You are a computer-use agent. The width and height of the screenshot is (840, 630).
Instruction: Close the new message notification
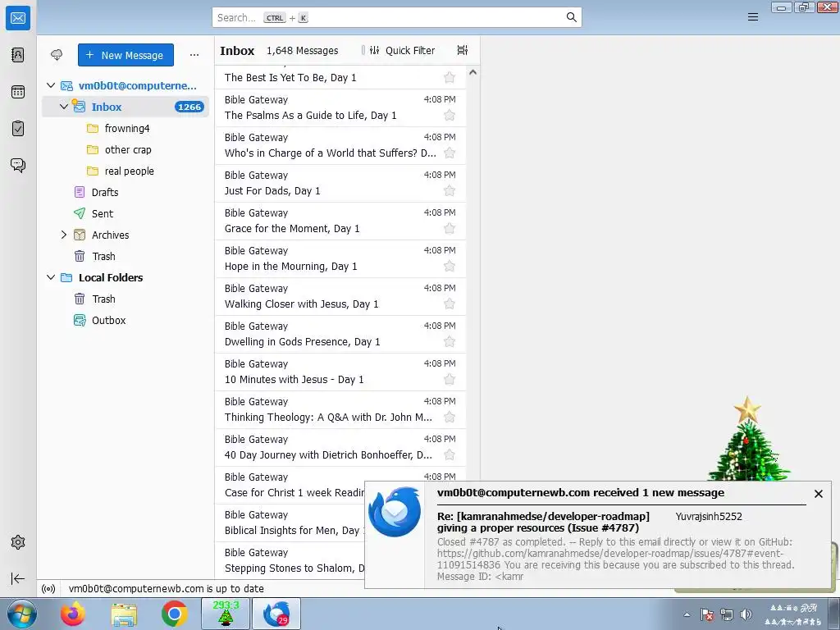(x=818, y=494)
